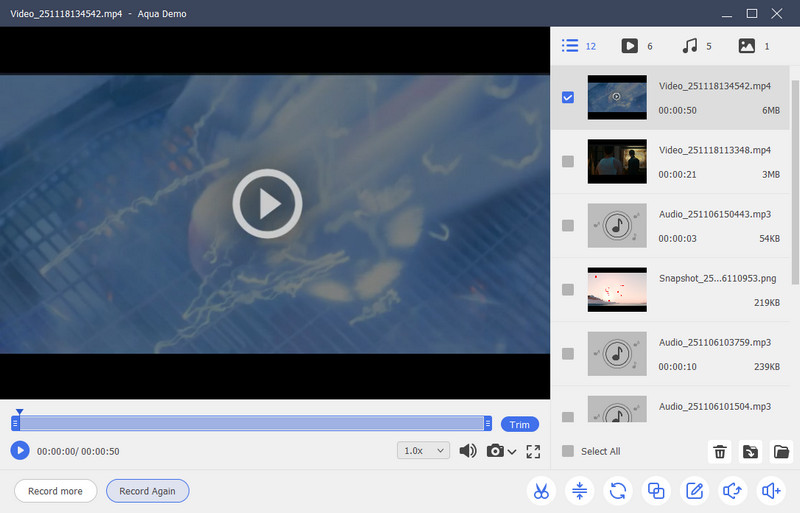Click the recordings list vertical scrollbar
The image size is (800, 513).
pyautogui.click(x=795, y=182)
